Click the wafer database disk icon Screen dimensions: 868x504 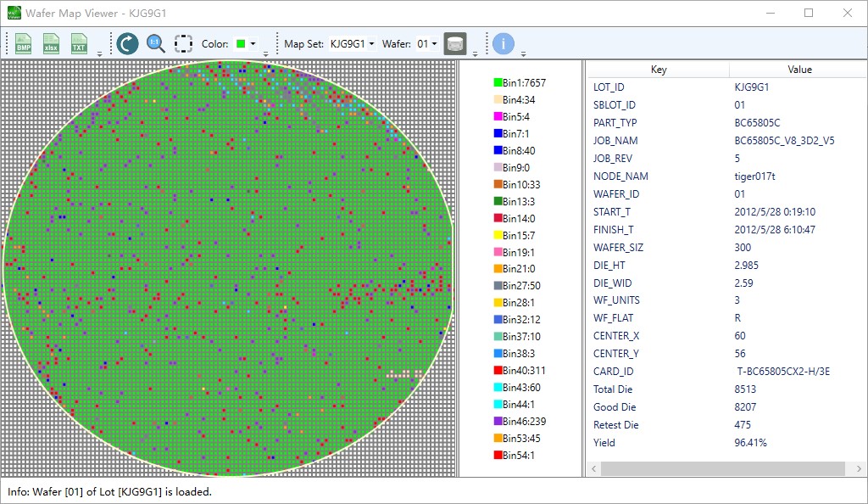point(455,43)
